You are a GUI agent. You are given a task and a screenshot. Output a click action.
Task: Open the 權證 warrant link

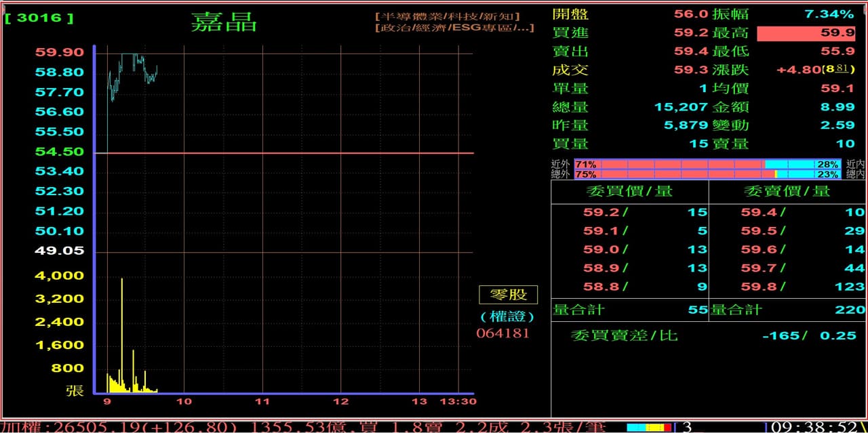pos(508,316)
